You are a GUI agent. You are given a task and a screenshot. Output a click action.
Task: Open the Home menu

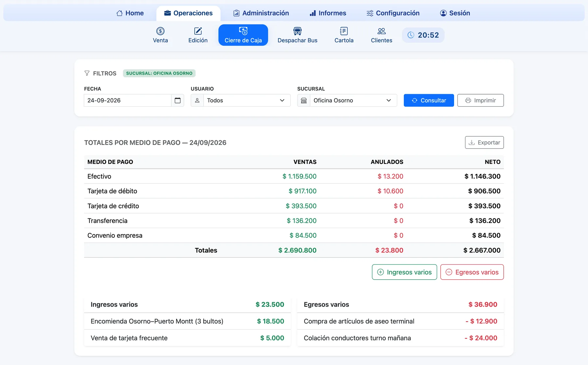[130, 13]
